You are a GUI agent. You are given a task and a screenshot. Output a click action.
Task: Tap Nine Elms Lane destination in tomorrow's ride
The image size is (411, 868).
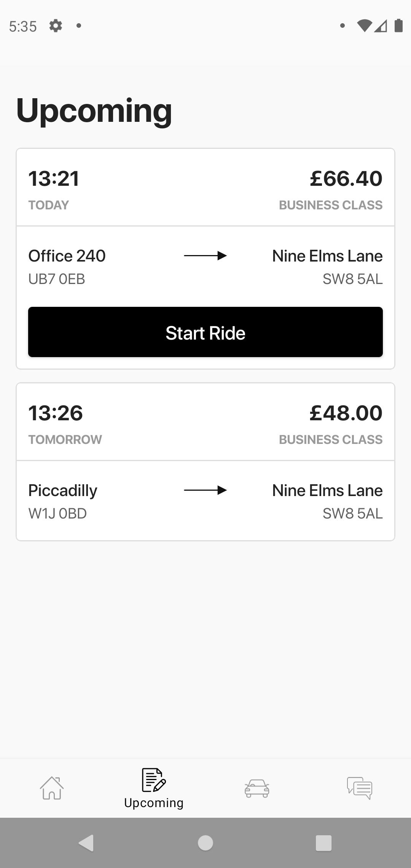tap(327, 490)
